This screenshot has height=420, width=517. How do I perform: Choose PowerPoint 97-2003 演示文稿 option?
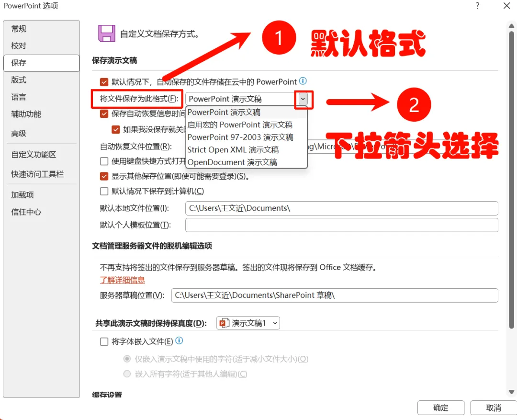(x=247, y=137)
